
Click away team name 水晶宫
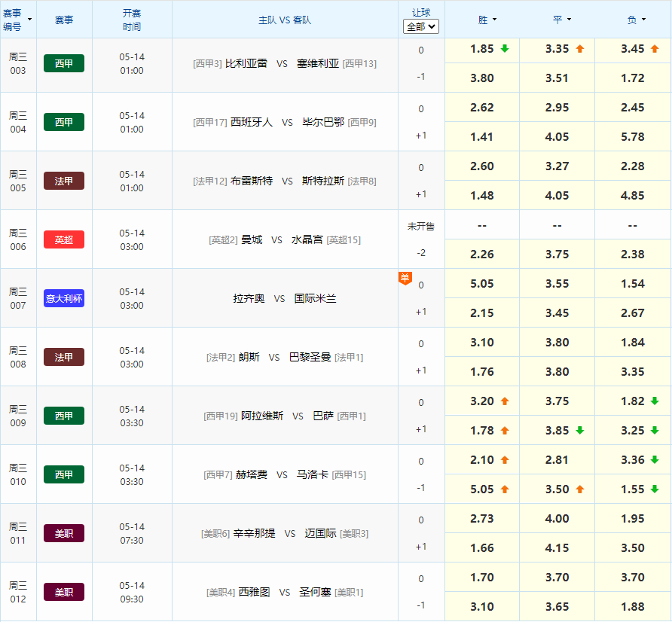point(307,239)
